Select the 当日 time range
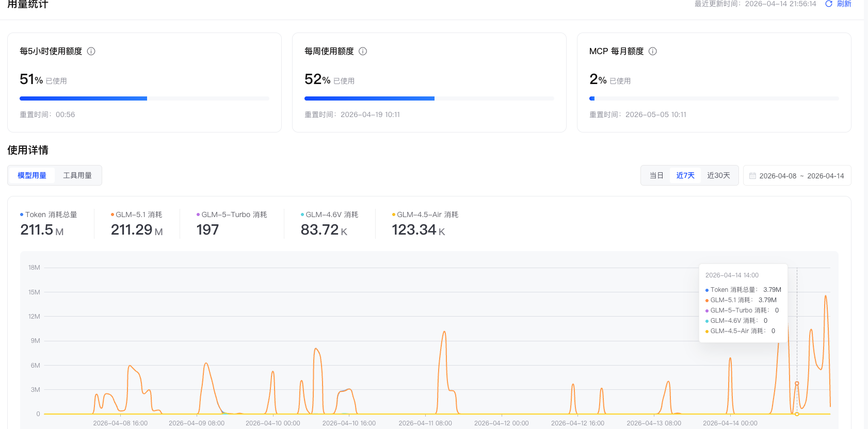Viewport: 868px width, 429px height. 656,175
